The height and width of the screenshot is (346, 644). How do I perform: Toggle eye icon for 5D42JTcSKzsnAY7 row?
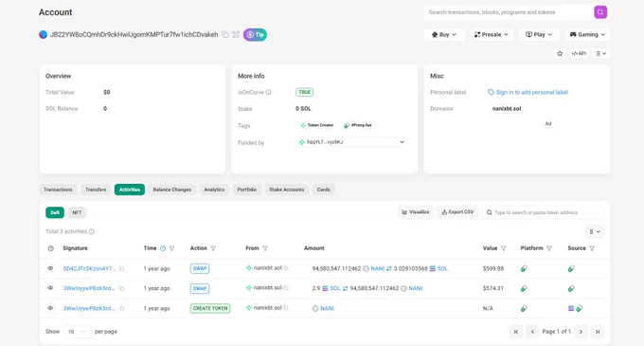(50, 268)
